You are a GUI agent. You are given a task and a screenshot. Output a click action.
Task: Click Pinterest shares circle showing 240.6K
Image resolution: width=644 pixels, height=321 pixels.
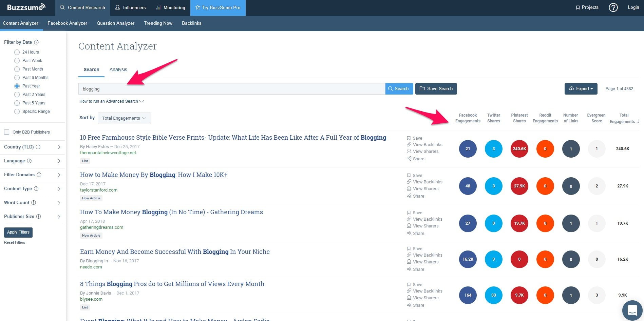pyautogui.click(x=519, y=148)
